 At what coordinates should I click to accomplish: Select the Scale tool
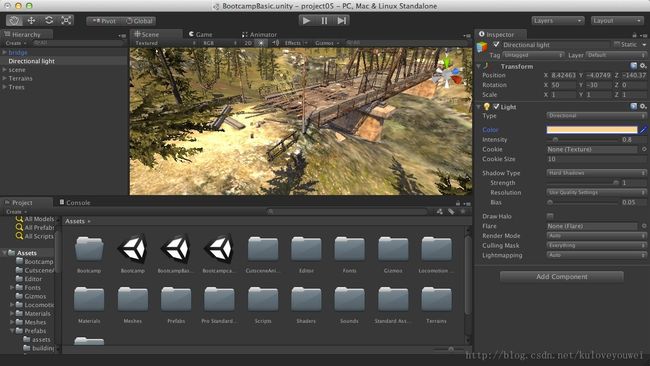pos(66,20)
